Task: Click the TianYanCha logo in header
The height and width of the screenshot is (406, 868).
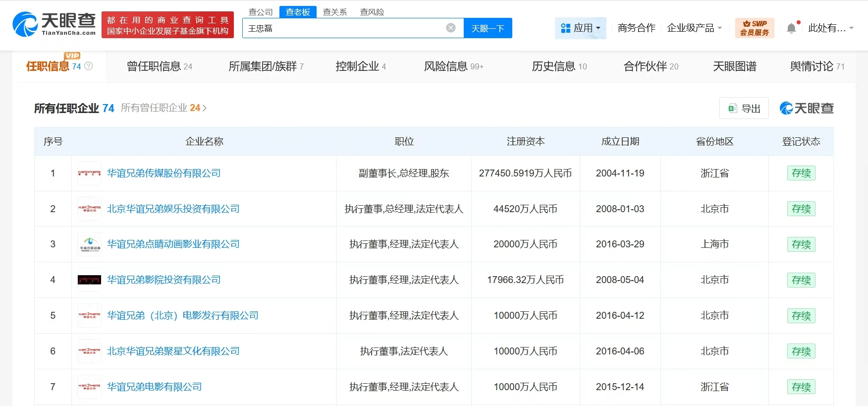Action: (54, 24)
